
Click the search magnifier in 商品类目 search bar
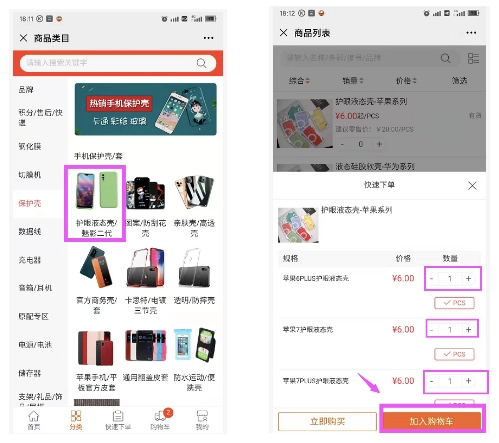(x=201, y=63)
